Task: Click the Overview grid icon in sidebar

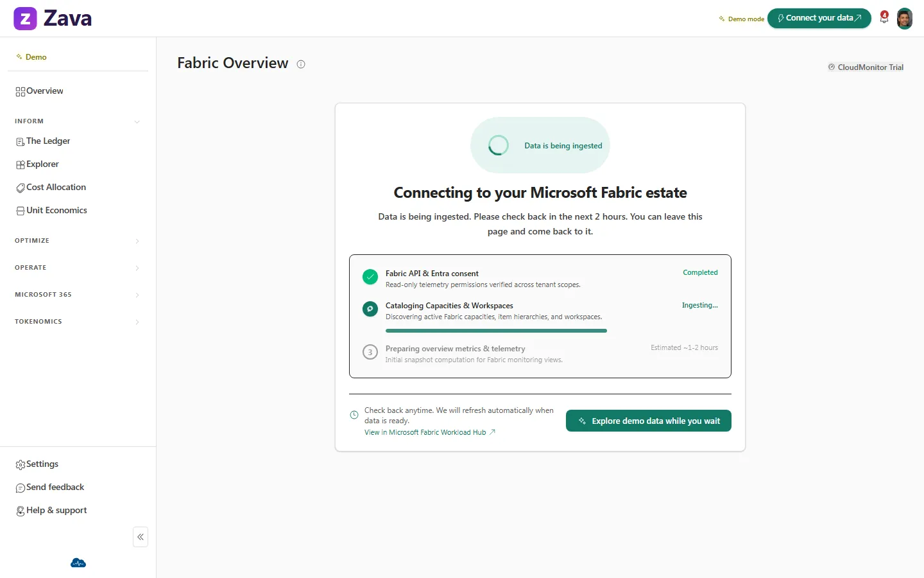Action: click(21, 92)
